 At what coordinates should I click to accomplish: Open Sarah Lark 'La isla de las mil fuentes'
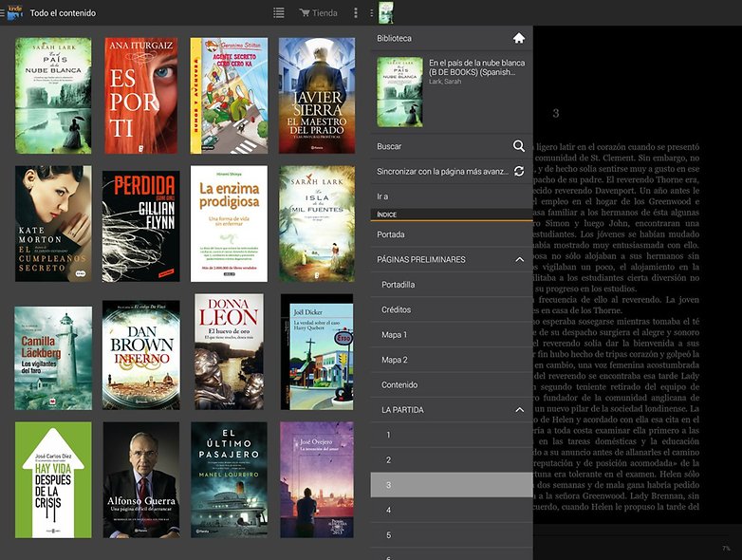coord(317,223)
